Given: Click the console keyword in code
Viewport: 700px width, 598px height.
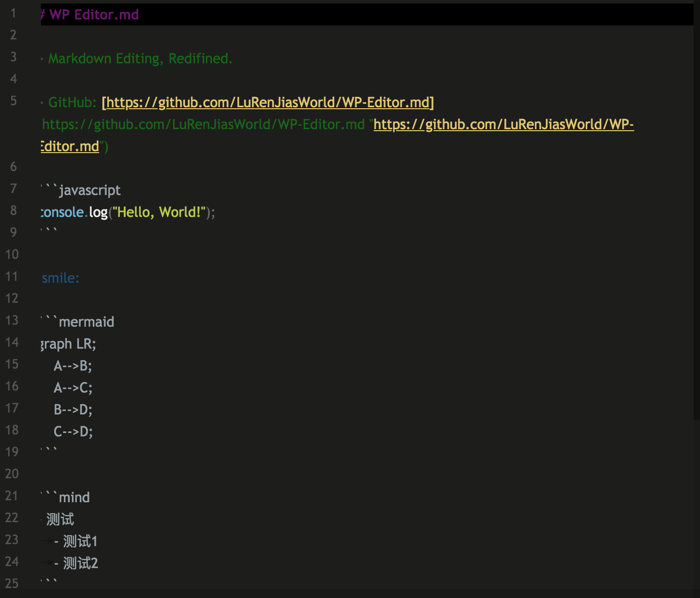Looking at the screenshot, I should [x=62, y=212].
